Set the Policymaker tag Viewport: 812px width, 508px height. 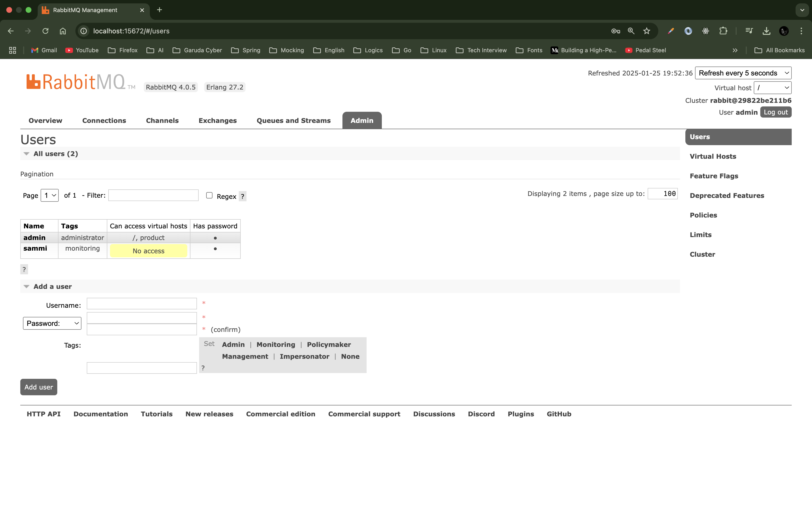tap(329, 344)
